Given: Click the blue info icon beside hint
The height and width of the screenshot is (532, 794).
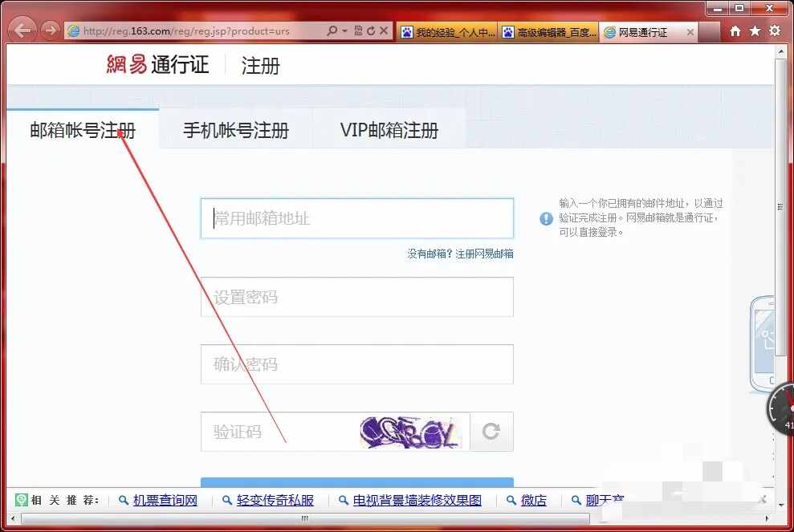Looking at the screenshot, I should tap(546, 219).
